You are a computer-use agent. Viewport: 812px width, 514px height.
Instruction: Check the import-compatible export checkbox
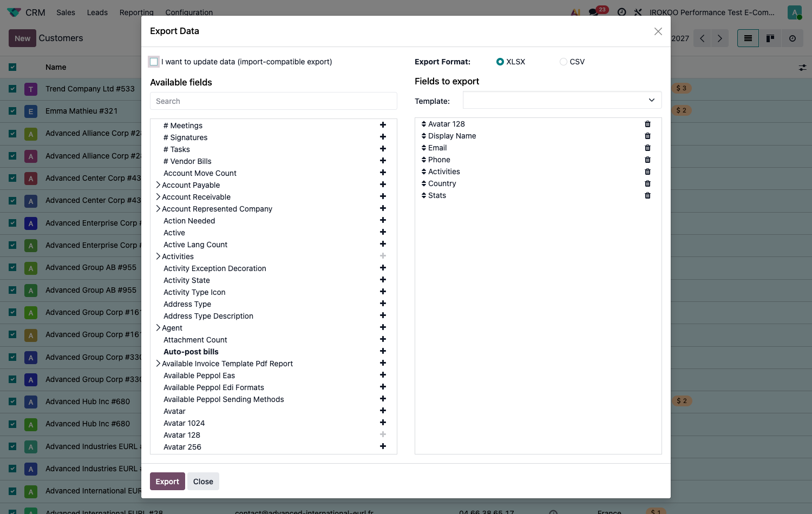pyautogui.click(x=154, y=62)
